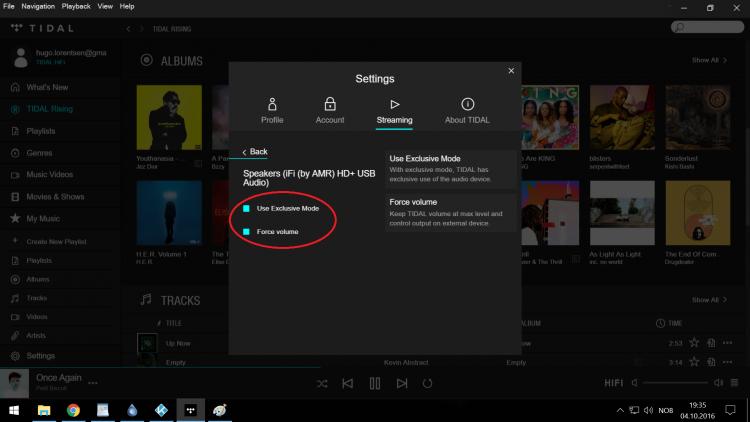This screenshot has width=750, height=422.
Task: Toggle the Use Exclusive Mode checkbox
Action: (246, 208)
